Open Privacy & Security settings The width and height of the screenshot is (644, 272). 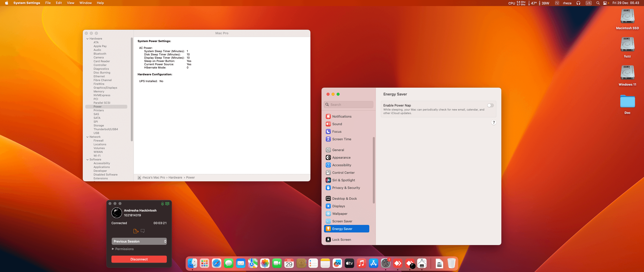pyautogui.click(x=346, y=188)
